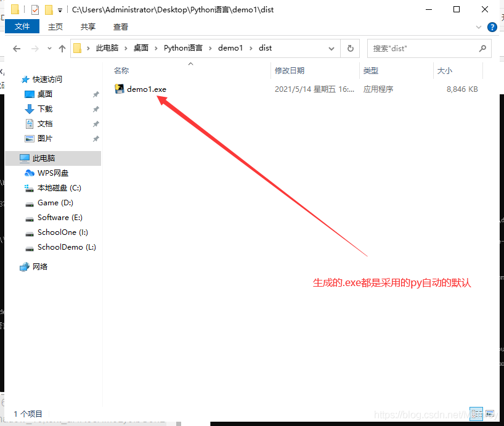
Task: Click the back navigation arrow
Action: coord(17,48)
